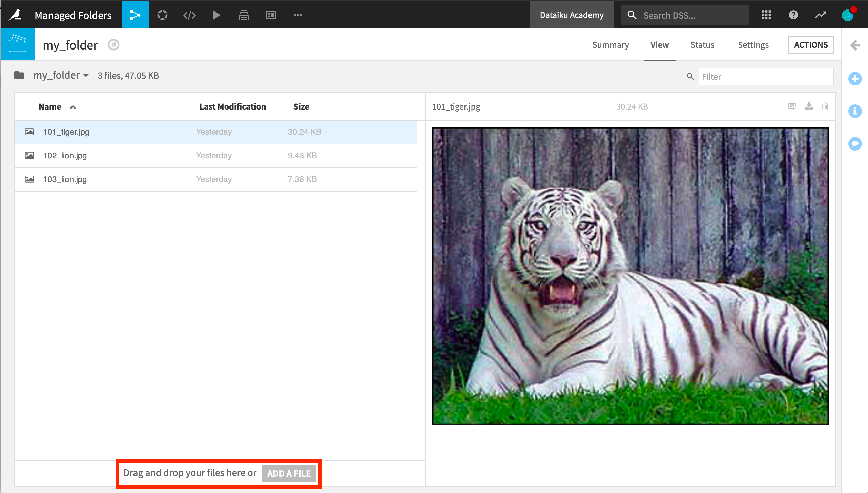Open the discussions chat bubble icon
This screenshot has height=493, width=868.
point(855,144)
